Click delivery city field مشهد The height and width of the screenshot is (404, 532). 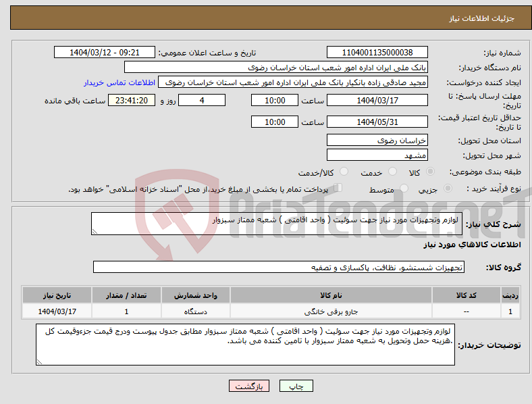(x=377, y=155)
